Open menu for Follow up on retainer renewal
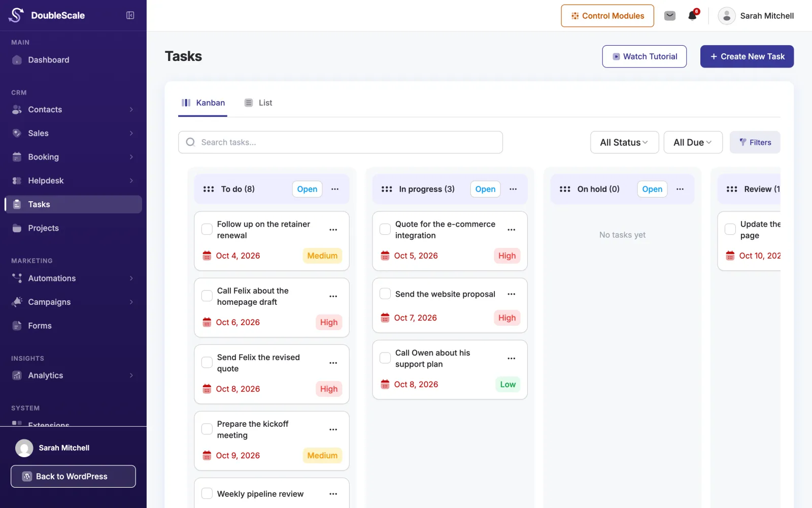This screenshot has height=508, width=812. coord(333,230)
